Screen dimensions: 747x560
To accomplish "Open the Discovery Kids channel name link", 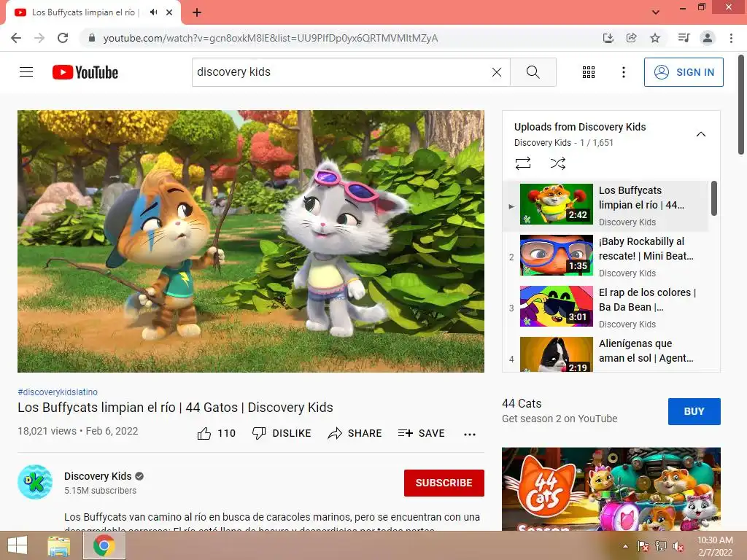I will click(x=98, y=476).
